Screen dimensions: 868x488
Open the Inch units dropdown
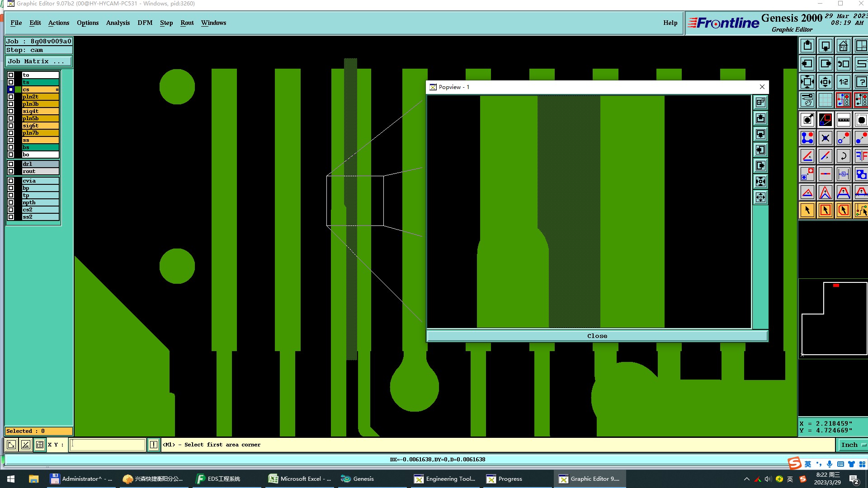(853, 445)
